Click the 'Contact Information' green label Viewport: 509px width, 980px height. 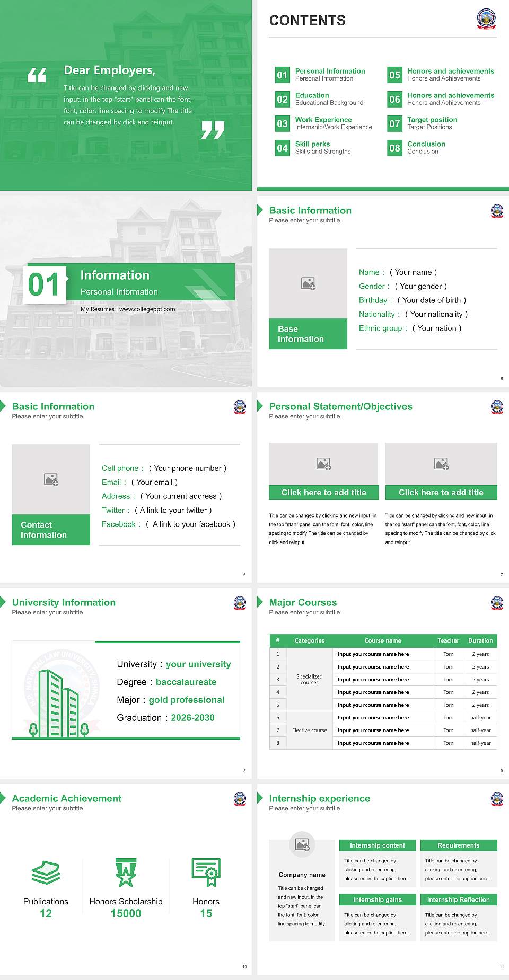click(x=51, y=530)
